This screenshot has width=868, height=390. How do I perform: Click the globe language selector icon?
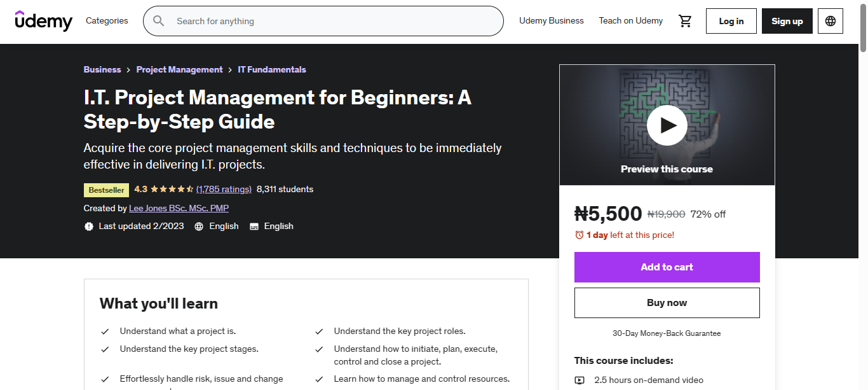(x=831, y=21)
